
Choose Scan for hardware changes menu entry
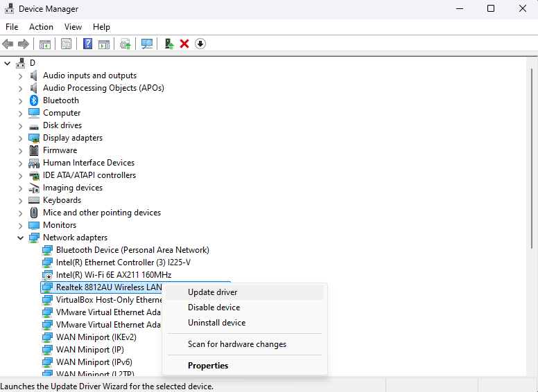[244, 344]
